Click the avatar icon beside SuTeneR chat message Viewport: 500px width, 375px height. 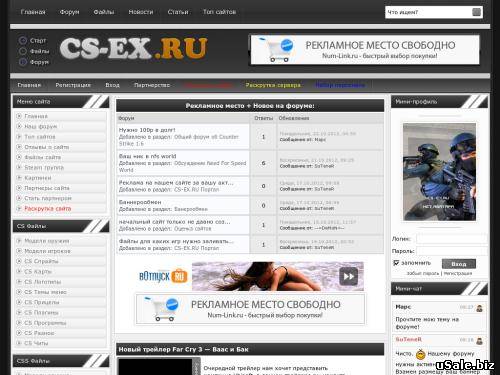point(479,341)
